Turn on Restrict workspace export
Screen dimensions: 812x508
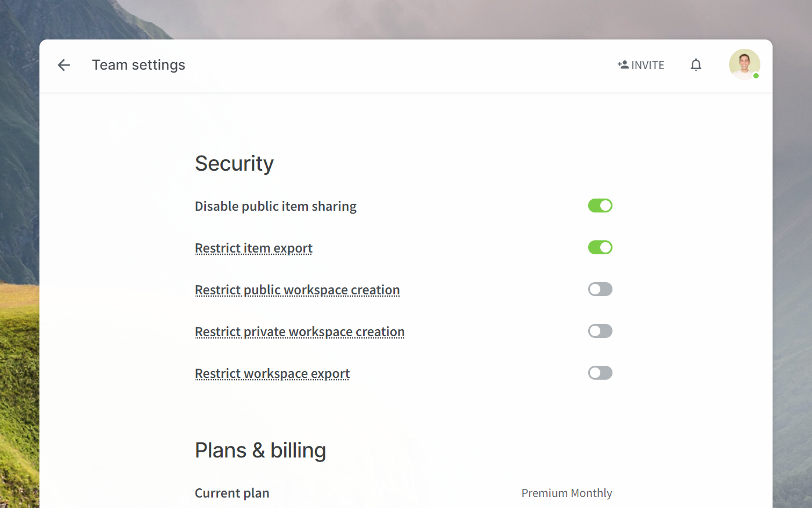pyautogui.click(x=600, y=373)
